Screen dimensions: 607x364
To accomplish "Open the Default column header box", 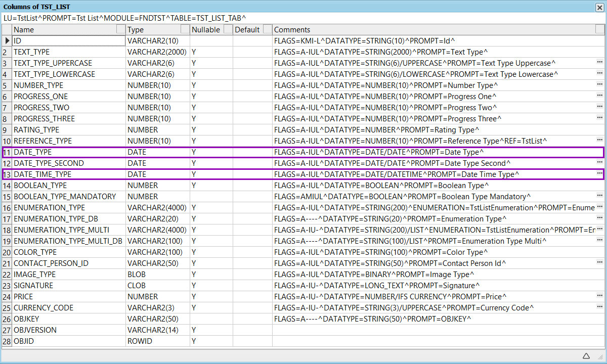I will point(268,29).
